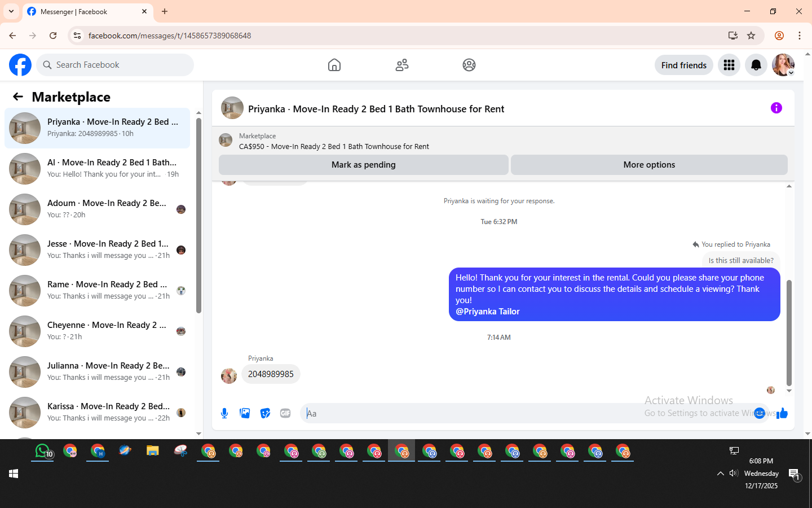Screen dimensions: 812x508
Task: Open Julianna conversation in the list
Action: click(x=98, y=372)
